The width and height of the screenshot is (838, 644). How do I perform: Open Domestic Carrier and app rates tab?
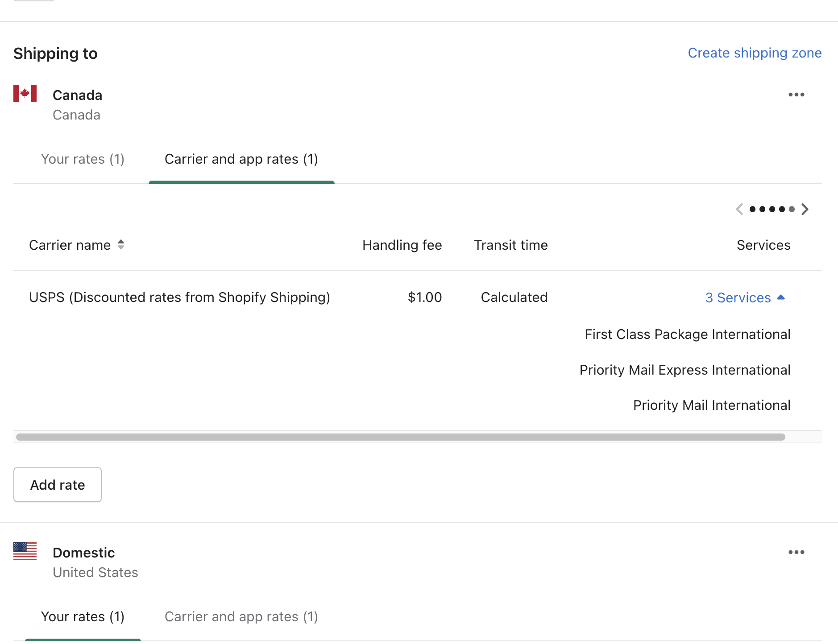coord(241,617)
